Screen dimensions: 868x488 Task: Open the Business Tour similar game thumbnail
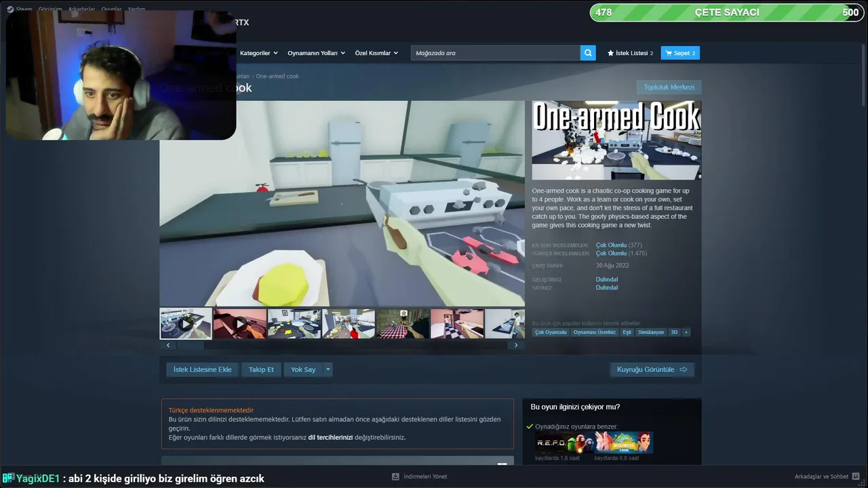(624, 443)
